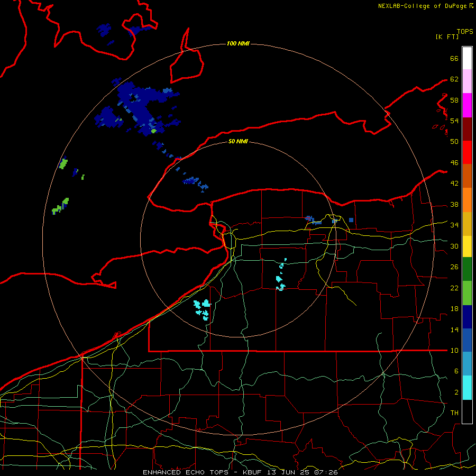
Task: Select the dark green legend swatch
Action: (467, 269)
